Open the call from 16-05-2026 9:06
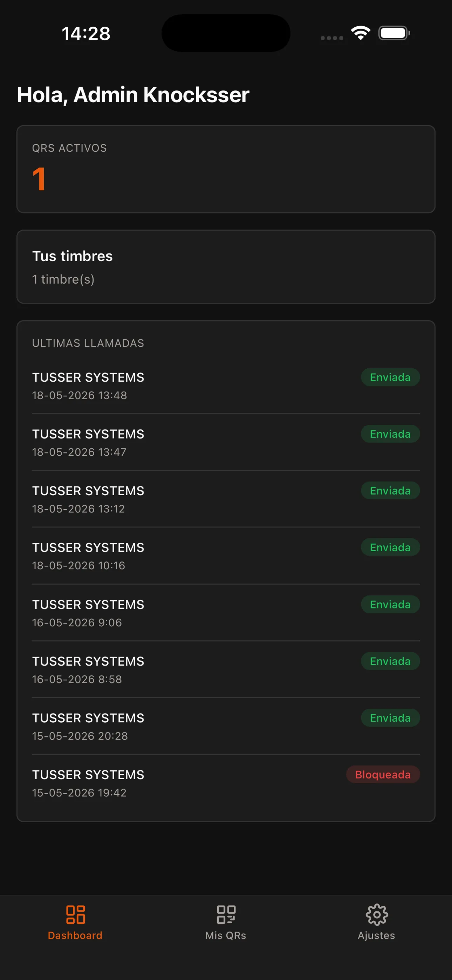The image size is (452, 980). pyautogui.click(x=226, y=613)
